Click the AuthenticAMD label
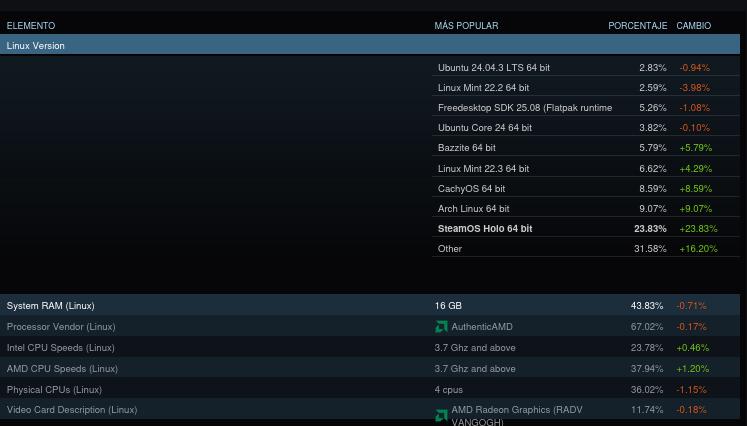 pos(482,326)
